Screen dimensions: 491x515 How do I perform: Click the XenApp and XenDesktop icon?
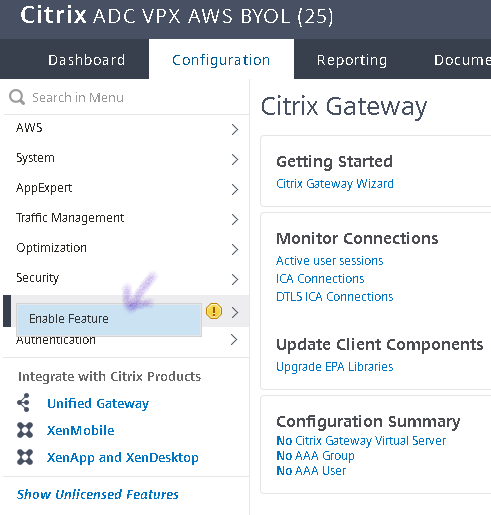(25, 457)
